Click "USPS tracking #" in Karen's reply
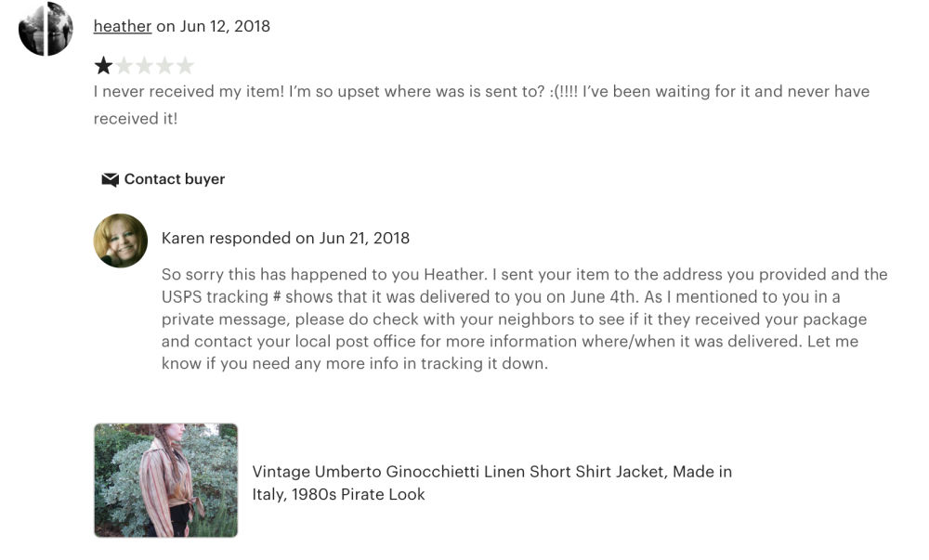929x560 pixels. coord(222,297)
